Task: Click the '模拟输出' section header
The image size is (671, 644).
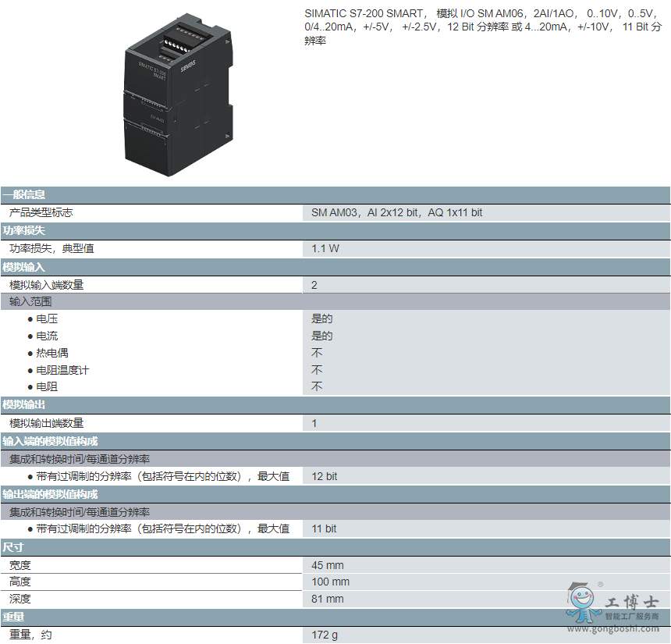Action: [x=335, y=405]
